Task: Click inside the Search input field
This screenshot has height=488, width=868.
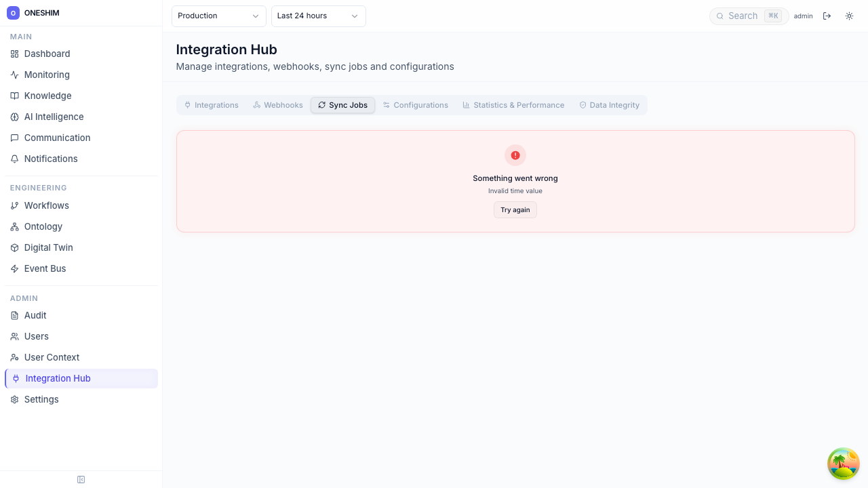Action: (746, 16)
